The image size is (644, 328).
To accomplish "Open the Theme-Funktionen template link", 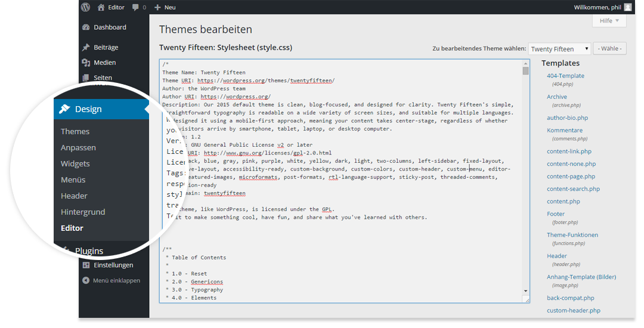I will (572, 235).
